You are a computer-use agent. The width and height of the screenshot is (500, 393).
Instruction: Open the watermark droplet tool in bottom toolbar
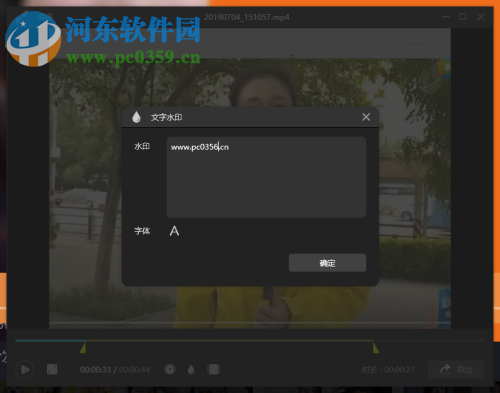(x=191, y=369)
